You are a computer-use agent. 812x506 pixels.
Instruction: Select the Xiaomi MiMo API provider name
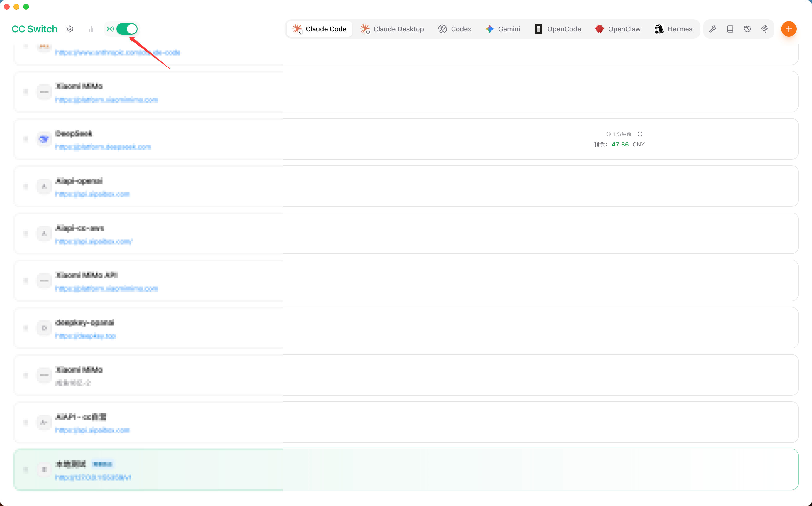(x=87, y=275)
